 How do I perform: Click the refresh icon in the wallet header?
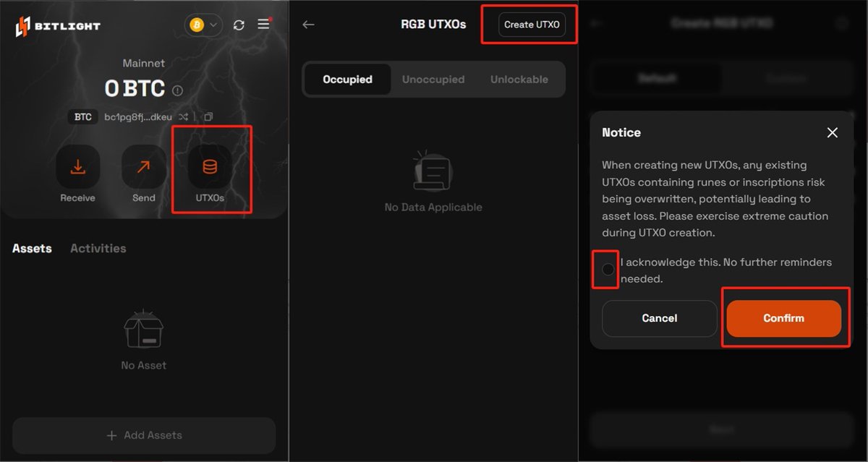[239, 25]
